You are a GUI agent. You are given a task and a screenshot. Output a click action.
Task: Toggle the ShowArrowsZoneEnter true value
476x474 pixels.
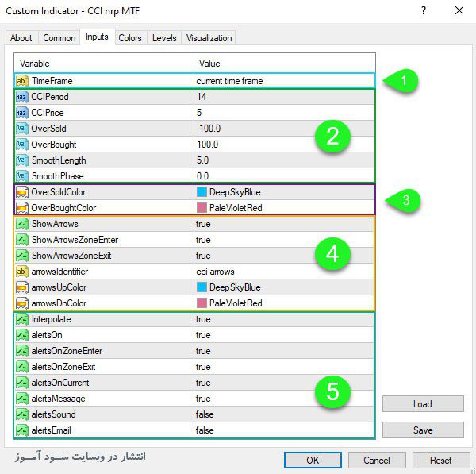[284, 240]
